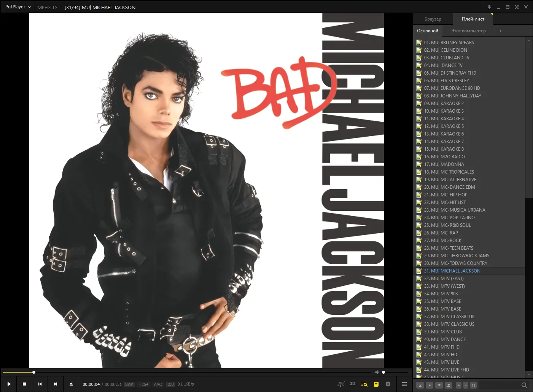Select the Основной playlist tab

(428, 31)
